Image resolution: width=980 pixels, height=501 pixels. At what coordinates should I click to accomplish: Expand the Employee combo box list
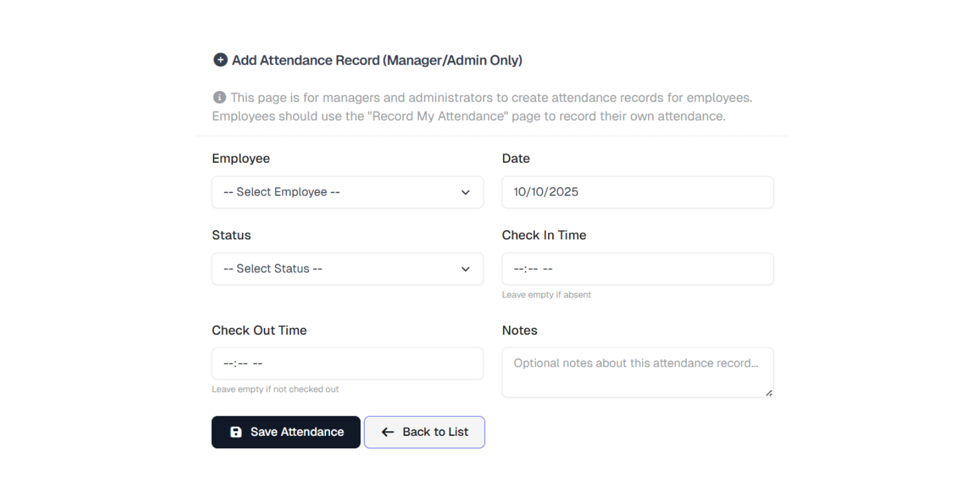point(347,192)
